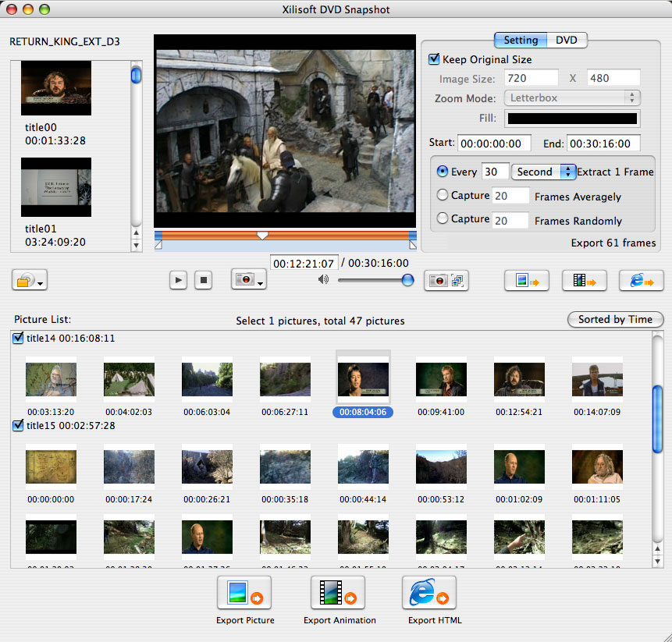
Task: Switch to the DVD tab
Action: point(566,40)
